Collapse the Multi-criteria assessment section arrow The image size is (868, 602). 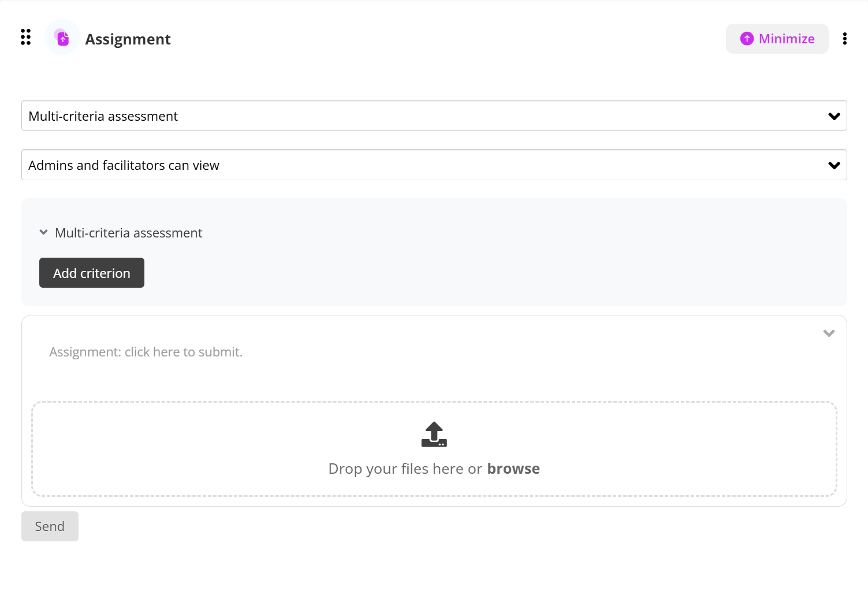coord(43,233)
